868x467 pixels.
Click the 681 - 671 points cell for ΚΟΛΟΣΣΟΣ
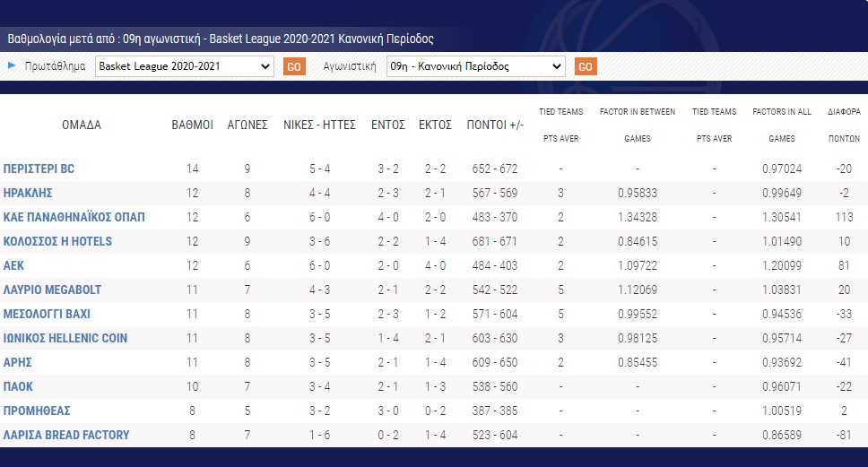coord(495,242)
